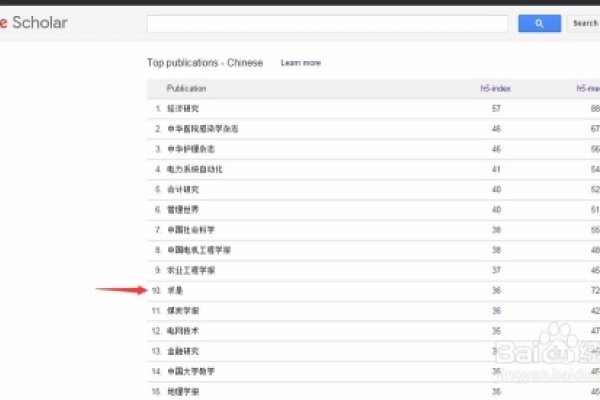Image resolution: width=600 pixels, height=400 pixels.
Task: Select publication 9 农业工程学报
Action: (191, 271)
